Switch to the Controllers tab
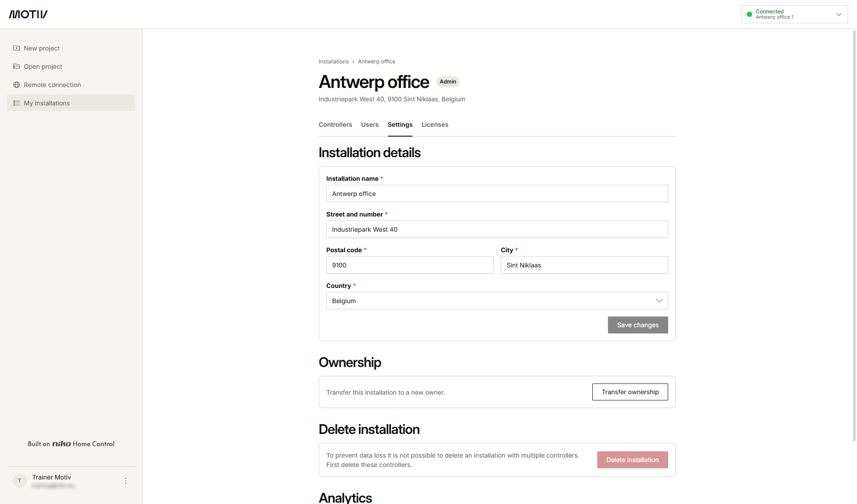 click(x=335, y=125)
